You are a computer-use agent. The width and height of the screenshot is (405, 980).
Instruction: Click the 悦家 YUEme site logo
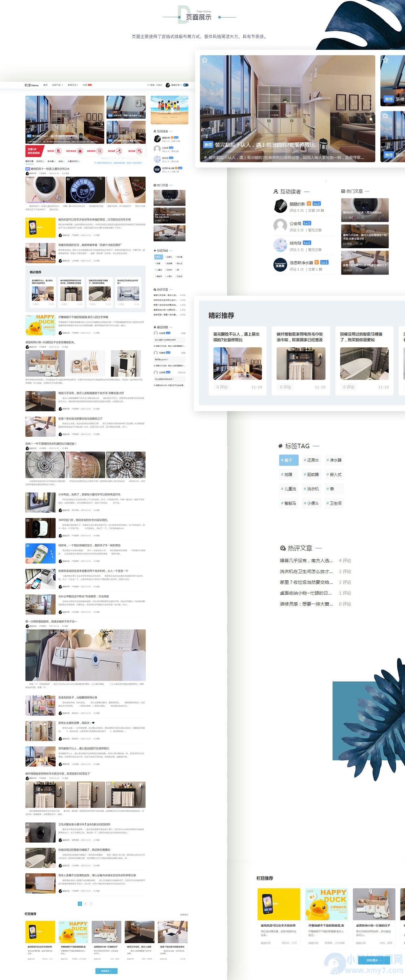click(x=32, y=85)
